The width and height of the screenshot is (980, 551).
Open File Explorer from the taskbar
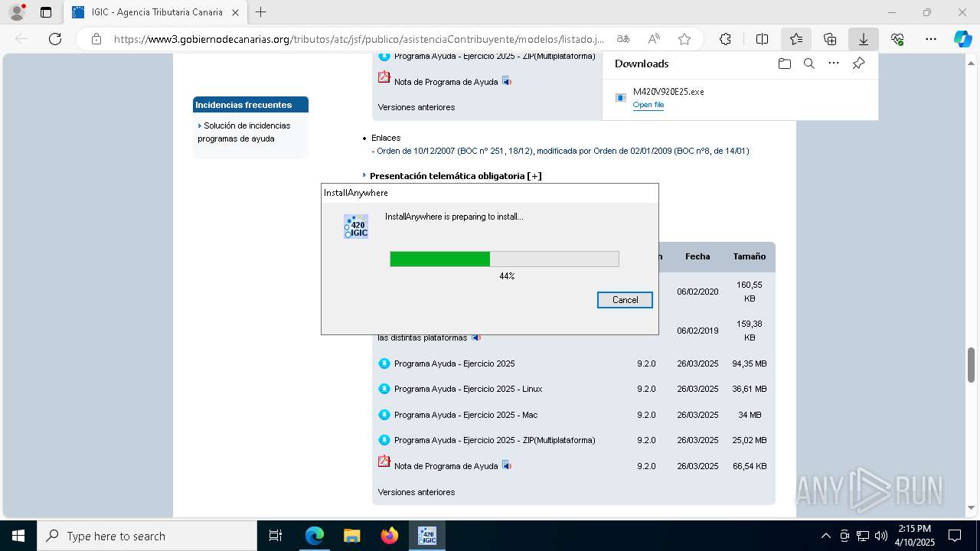351,536
